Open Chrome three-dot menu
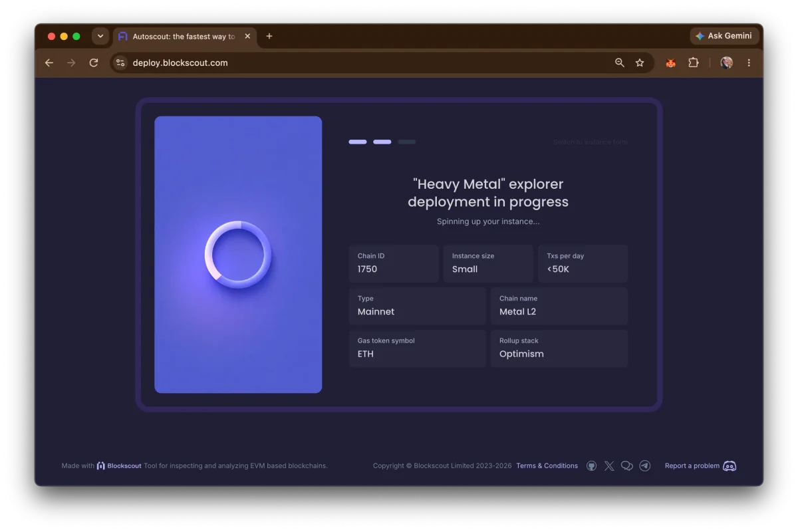Viewport: 798px width, 532px height. point(749,63)
